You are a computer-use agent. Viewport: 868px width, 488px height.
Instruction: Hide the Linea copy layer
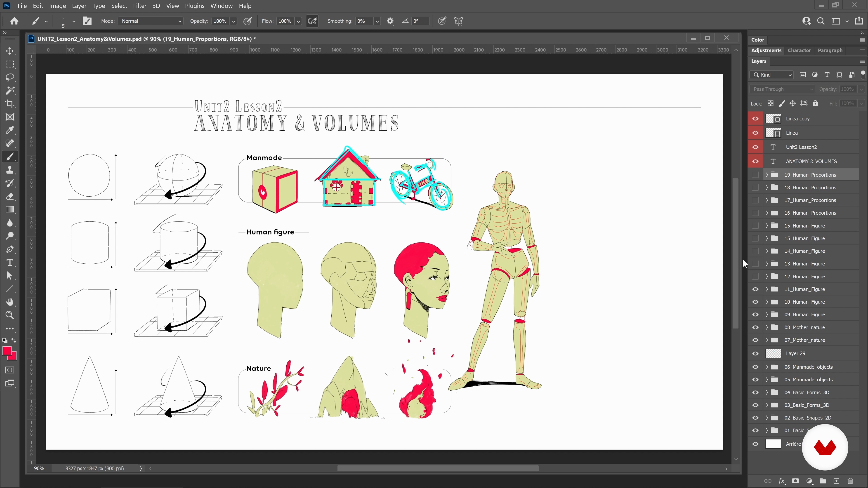[x=755, y=119]
